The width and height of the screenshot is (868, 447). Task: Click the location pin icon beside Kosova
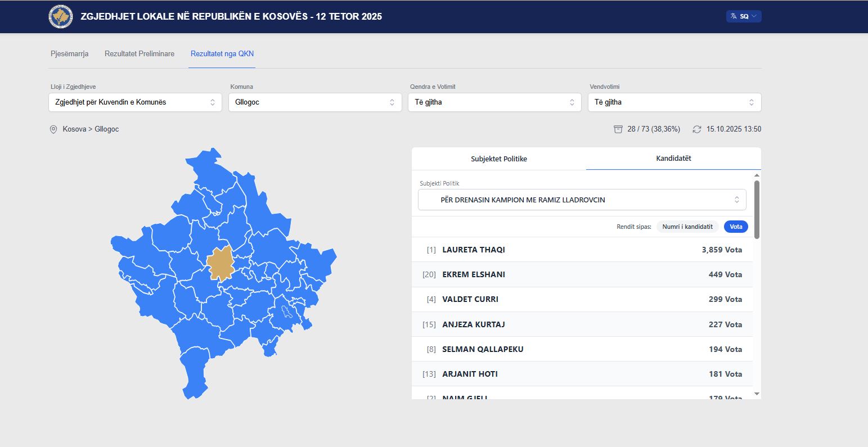[x=53, y=129]
